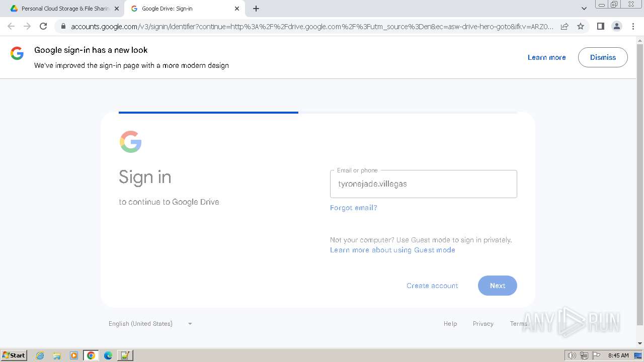The width and height of the screenshot is (644, 362).
Task: Open the Chrome profile menu
Action: coord(616,26)
